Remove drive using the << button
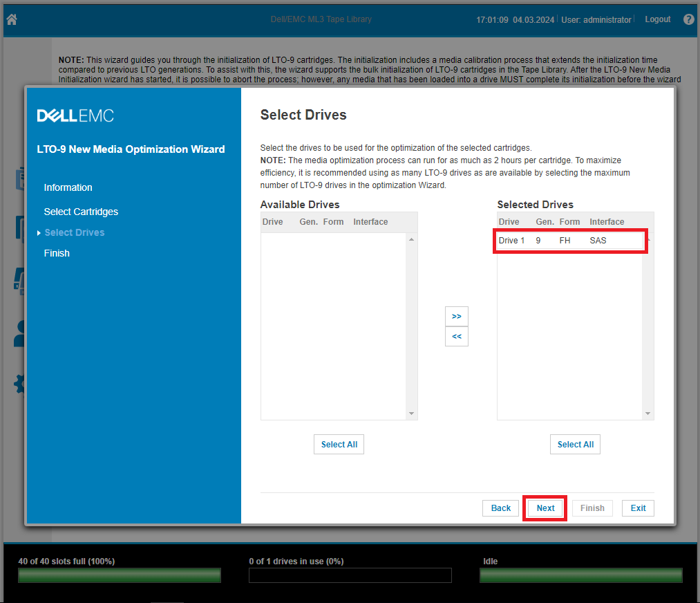700x603 pixels. point(456,336)
